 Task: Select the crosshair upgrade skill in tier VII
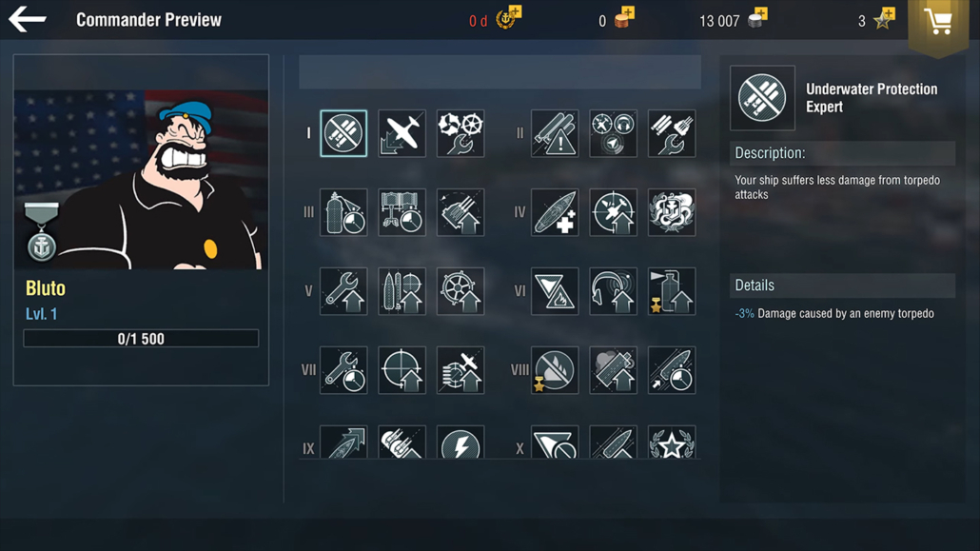tap(402, 370)
